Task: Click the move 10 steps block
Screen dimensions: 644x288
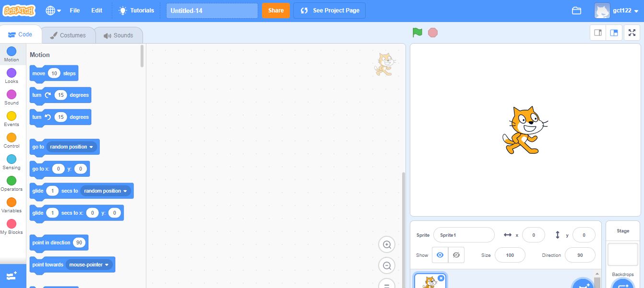Action: point(54,74)
